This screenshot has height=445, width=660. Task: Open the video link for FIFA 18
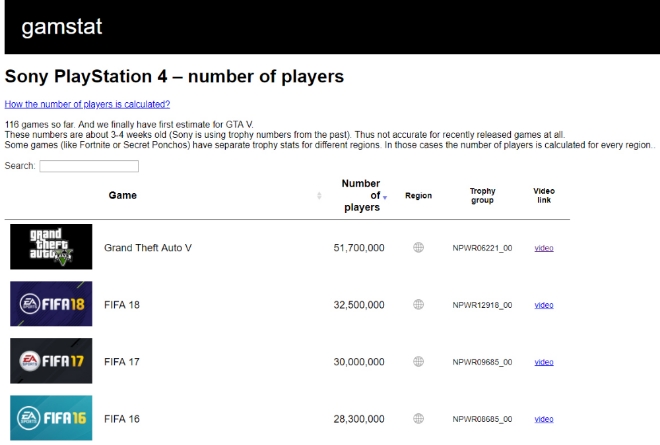(x=544, y=305)
